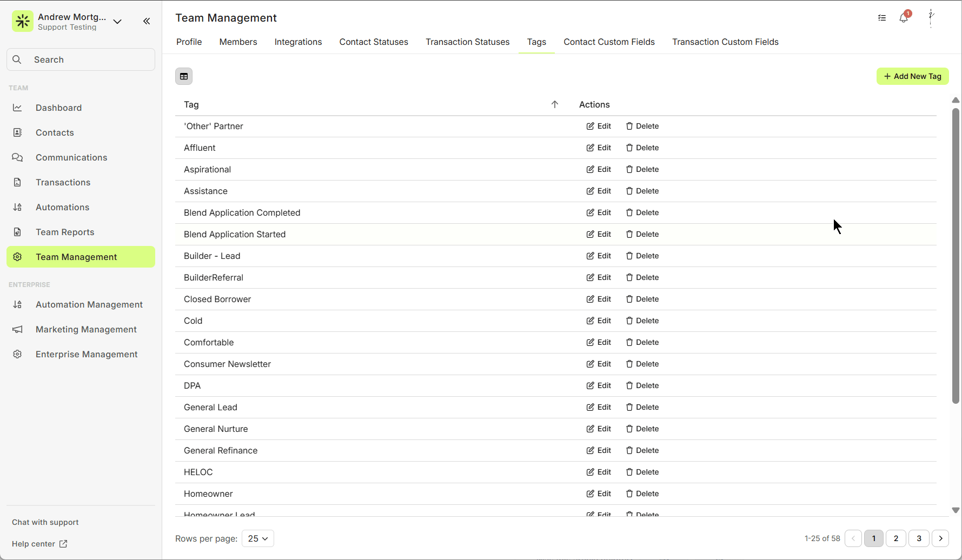Jump to page 3 of tags
The width and height of the screenshot is (962, 560).
tap(919, 538)
